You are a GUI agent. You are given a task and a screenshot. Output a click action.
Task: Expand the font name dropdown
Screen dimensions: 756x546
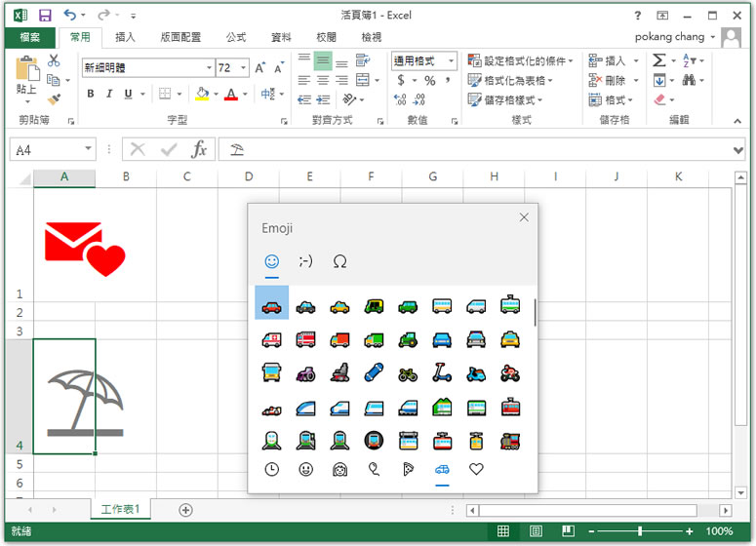pyautogui.click(x=209, y=68)
